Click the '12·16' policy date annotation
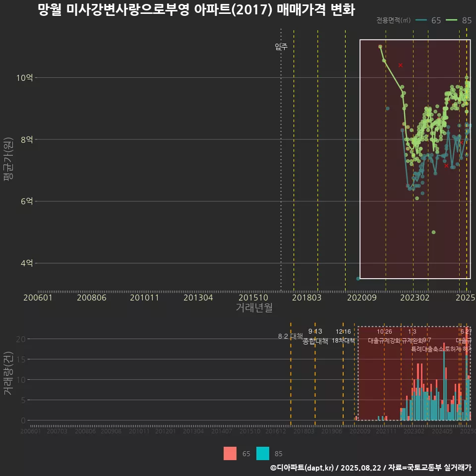 (x=343, y=332)
